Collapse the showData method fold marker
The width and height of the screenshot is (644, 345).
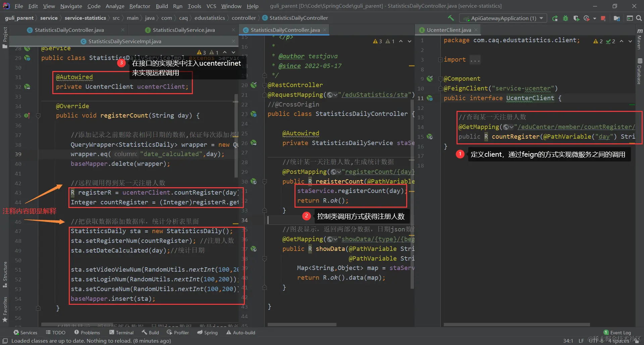(x=264, y=259)
